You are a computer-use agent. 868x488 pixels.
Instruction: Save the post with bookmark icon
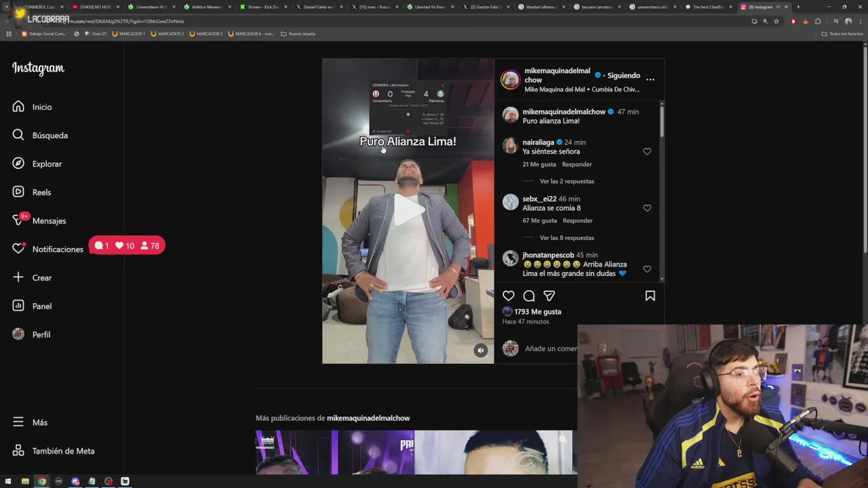(650, 296)
